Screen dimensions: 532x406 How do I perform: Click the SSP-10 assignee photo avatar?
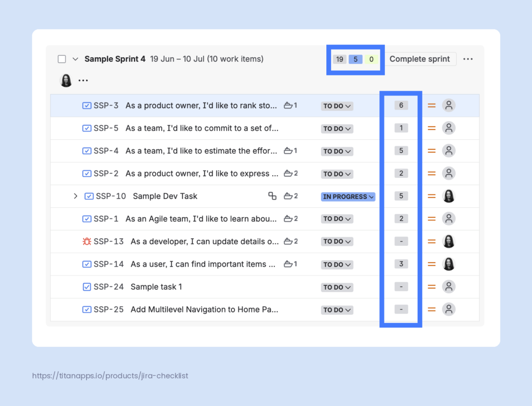click(448, 196)
